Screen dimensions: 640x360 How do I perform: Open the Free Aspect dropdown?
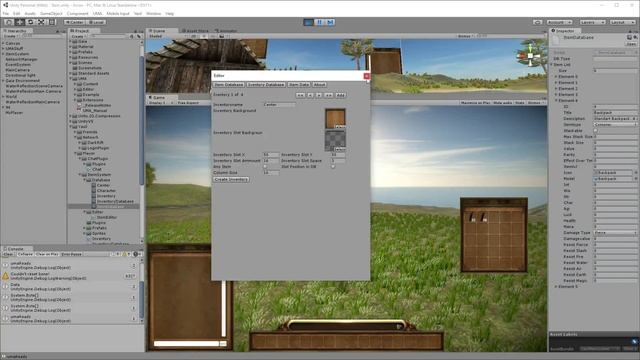188,103
